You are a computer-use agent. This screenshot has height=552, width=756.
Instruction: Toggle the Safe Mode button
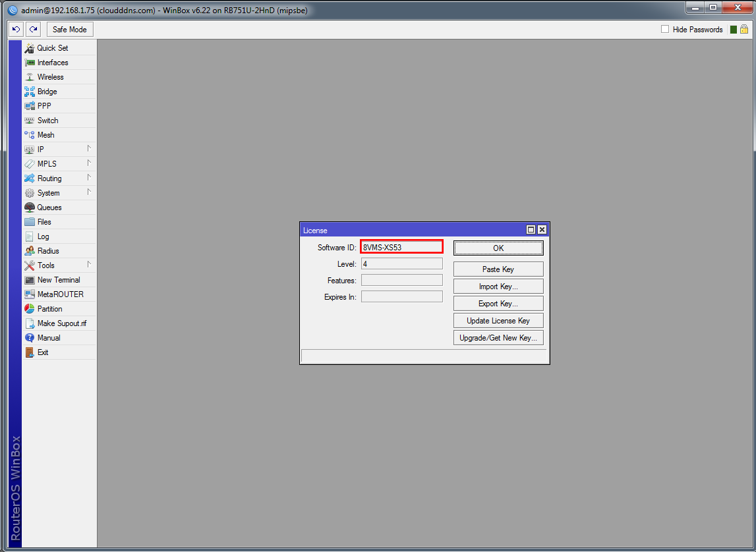pos(69,30)
